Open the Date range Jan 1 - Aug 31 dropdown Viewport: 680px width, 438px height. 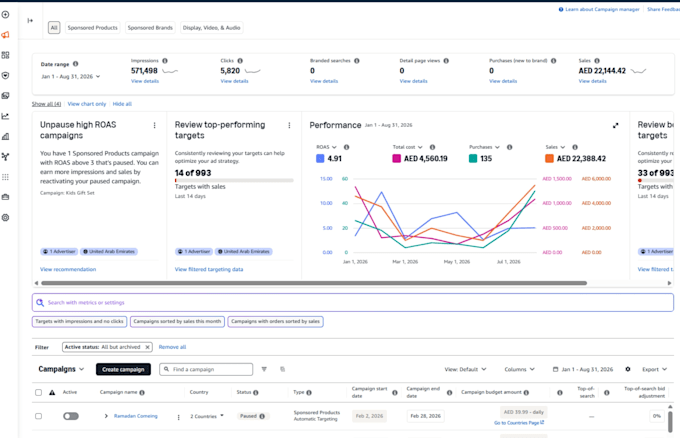pos(71,76)
